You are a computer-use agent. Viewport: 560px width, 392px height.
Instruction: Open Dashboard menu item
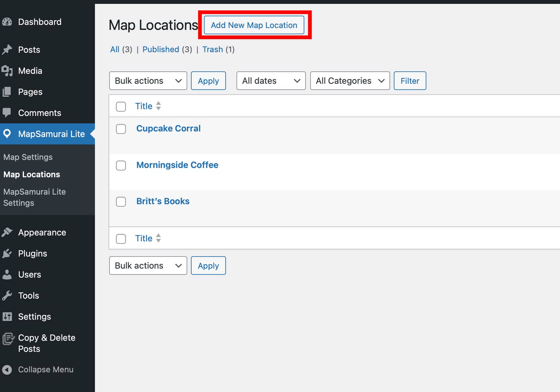pos(47,22)
